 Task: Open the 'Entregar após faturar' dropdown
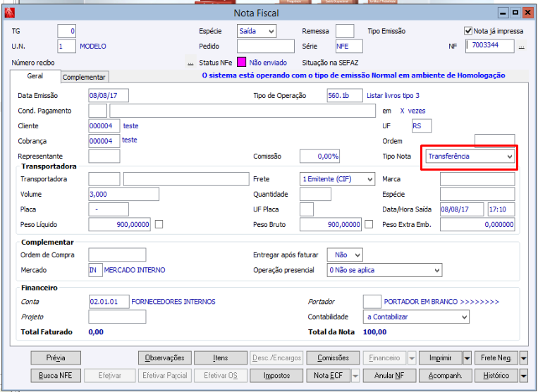coord(345,255)
